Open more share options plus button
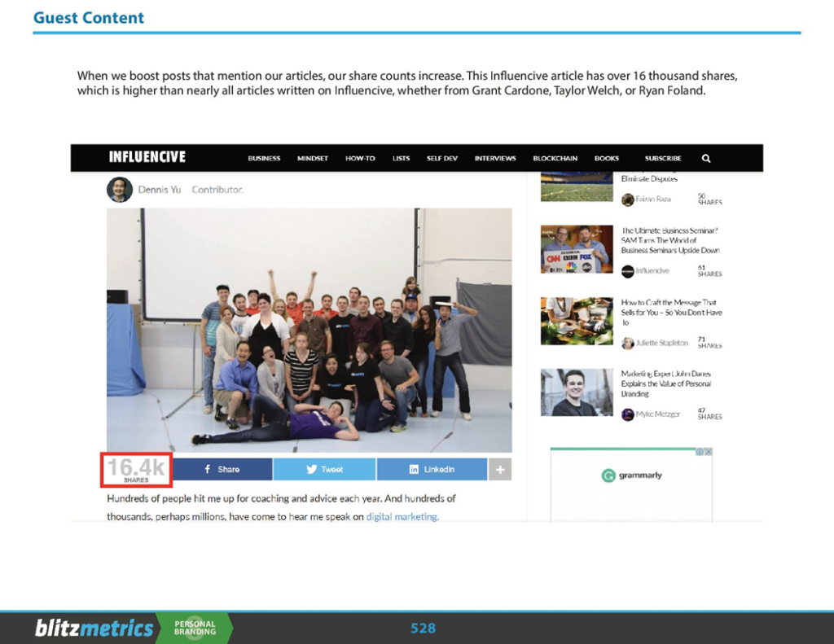This screenshot has width=834, height=644. (500, 469)
